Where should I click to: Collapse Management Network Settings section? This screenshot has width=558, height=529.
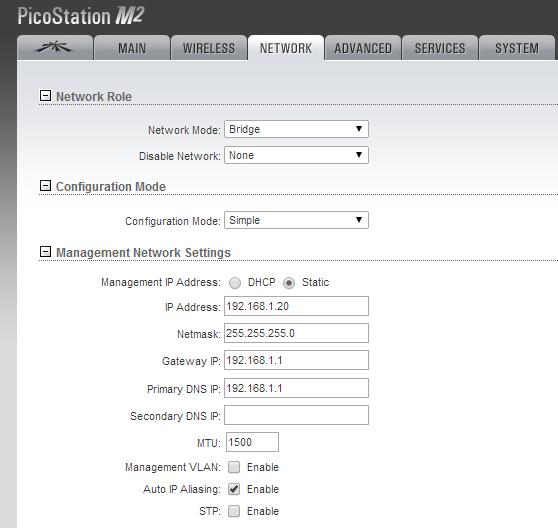pos(45,252)
